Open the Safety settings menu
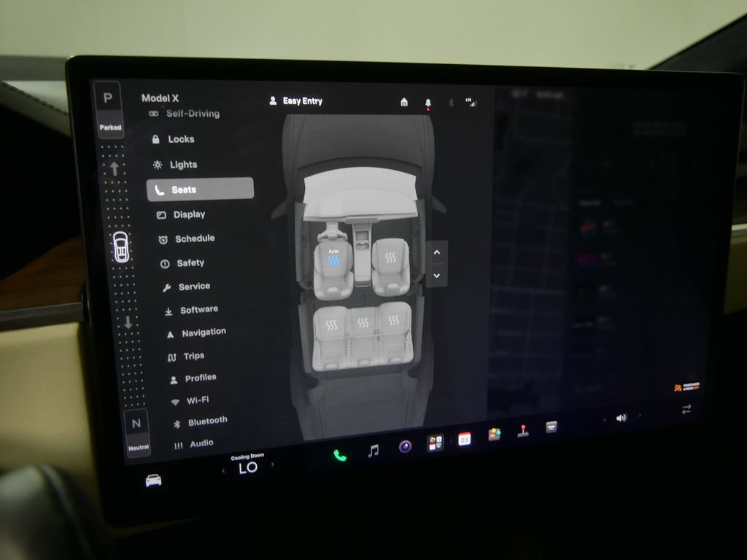Viewport: 747px width, 560px height. [x=182, y=262]
